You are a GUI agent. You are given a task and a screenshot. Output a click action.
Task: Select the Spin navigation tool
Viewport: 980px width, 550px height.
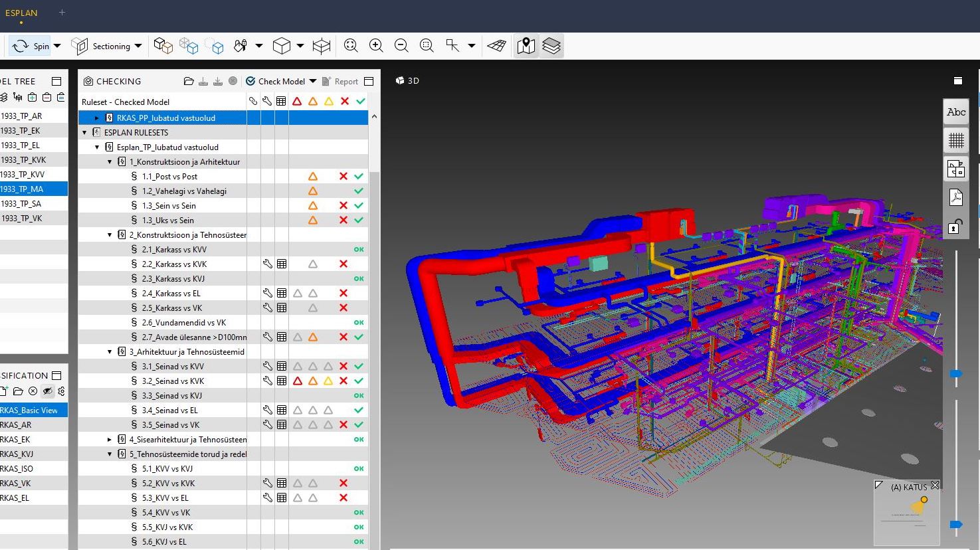[x=30, y=46]
